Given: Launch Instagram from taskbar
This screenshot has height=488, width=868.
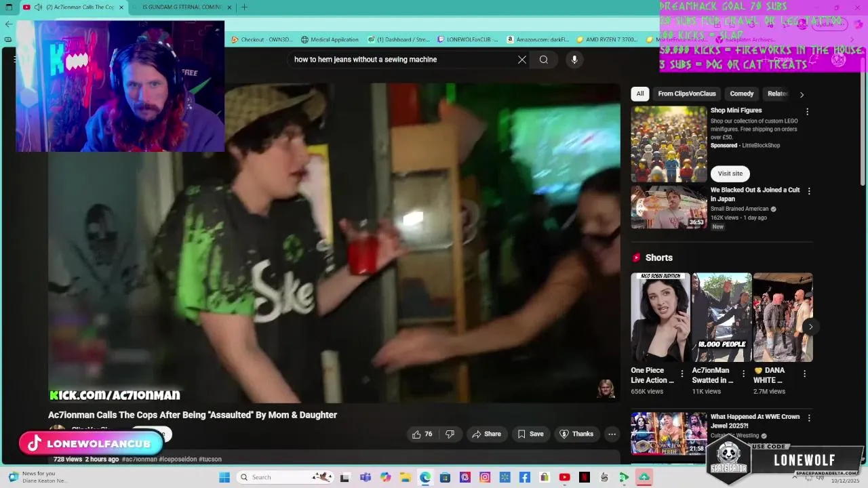Looking at the screenshot, I should point(485,477).
